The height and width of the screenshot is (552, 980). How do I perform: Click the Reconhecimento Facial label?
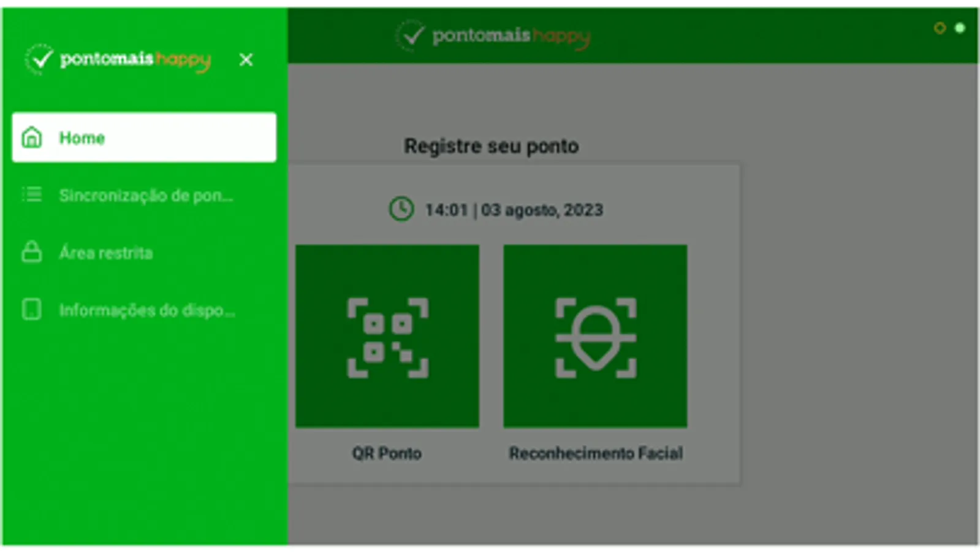596,453
